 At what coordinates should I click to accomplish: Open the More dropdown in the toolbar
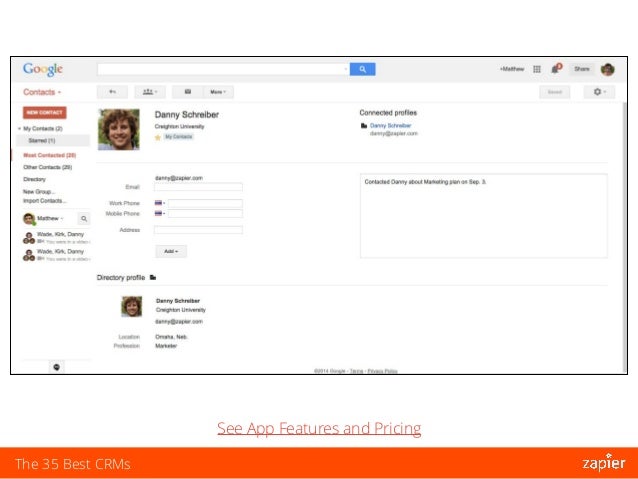pyautogui.click(x=218, y=92)
